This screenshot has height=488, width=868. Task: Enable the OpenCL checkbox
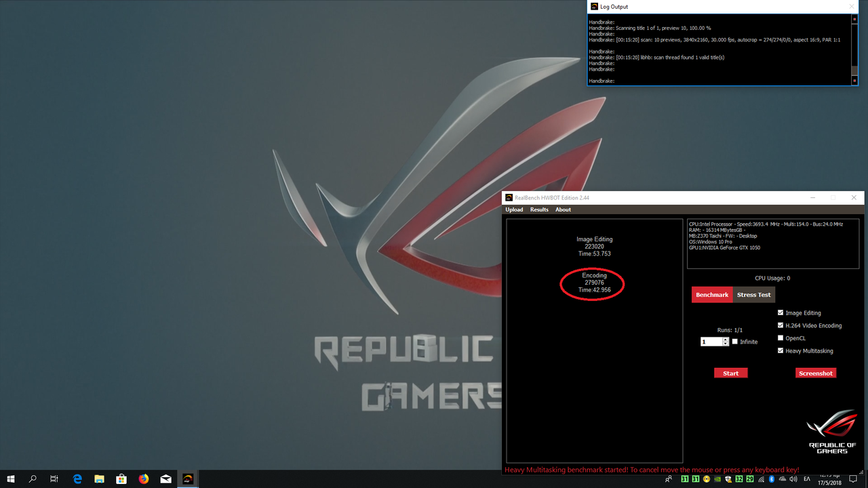[781, 338]
